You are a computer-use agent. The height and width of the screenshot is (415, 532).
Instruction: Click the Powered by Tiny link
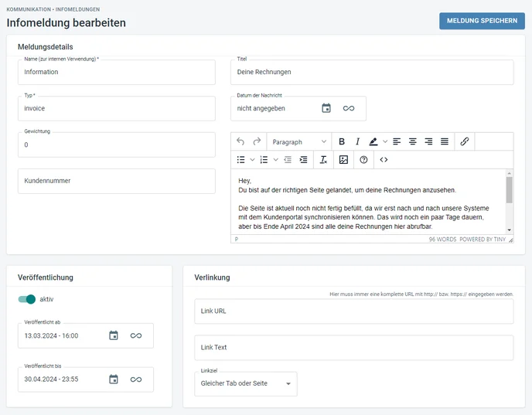click(483, 240)
